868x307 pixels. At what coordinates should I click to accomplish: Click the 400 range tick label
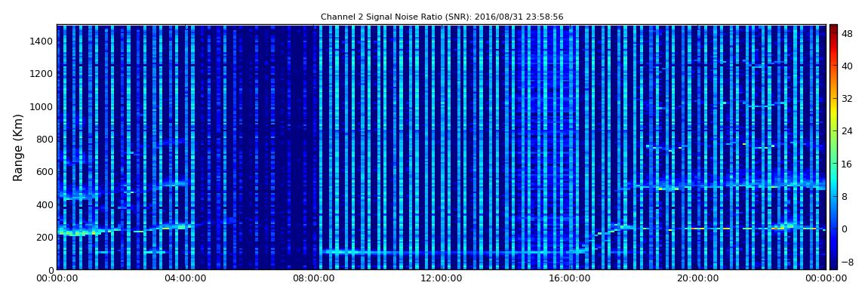pos(45,204)
